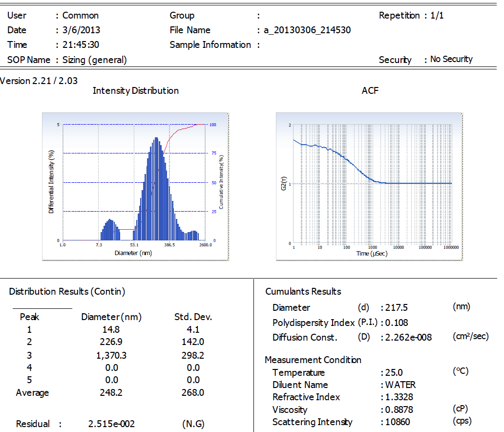This screenshot has width=504, height=432.
Task: Click the Intensity Distribution histogram chart
Action: (135, 186)
